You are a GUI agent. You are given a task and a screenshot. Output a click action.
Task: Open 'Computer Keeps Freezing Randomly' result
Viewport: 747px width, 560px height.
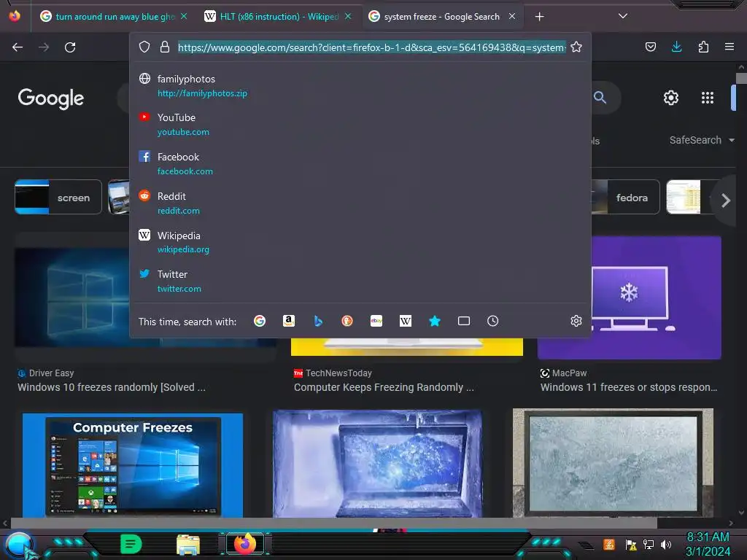[x=384, y=387]
